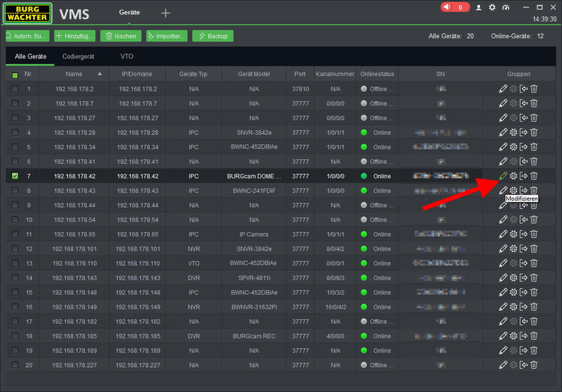This screenshot has height=392, width=562.
Task: Log out device 192.168.178.65 via arrow icon
Action: (524, 234)
